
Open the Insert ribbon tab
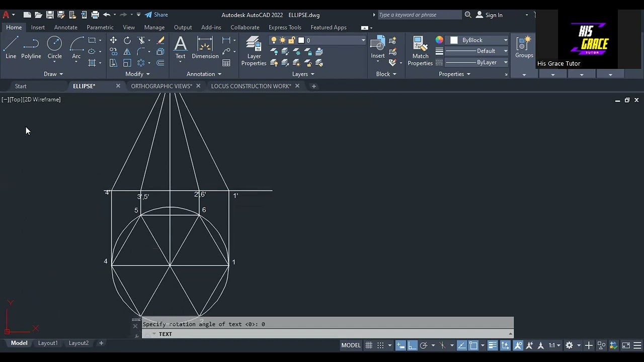pyautogui.click(x=38, y=27)
